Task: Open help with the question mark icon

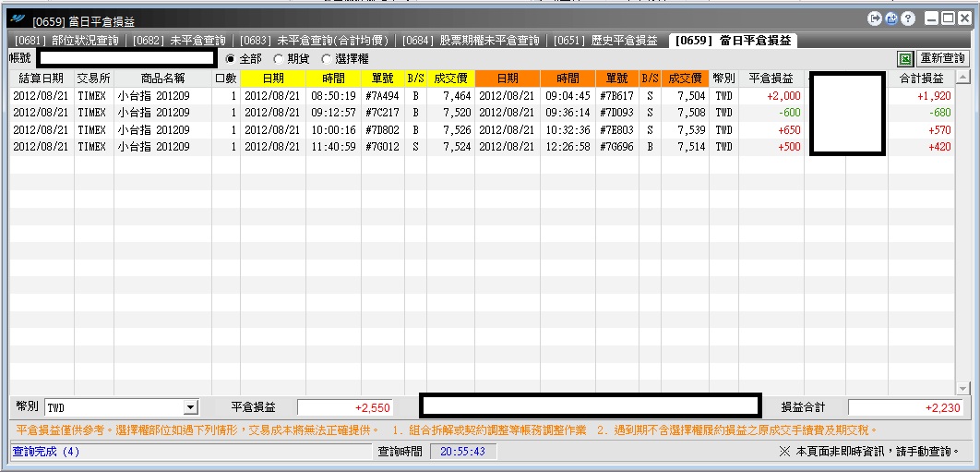Action: pyautogui.click(x=907, y=19)
